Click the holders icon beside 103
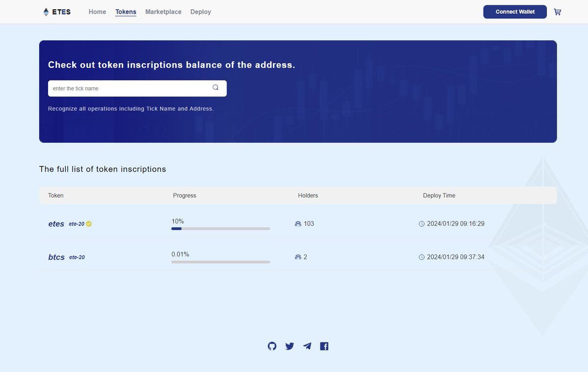This screenshot has width=588, height=372. [x=298, y=223]
